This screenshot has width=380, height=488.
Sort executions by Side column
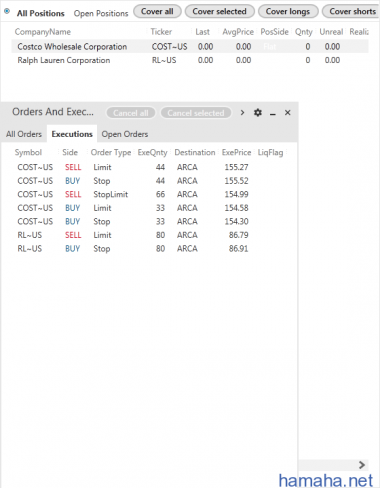pyautogui.click(x=70, y=152)
